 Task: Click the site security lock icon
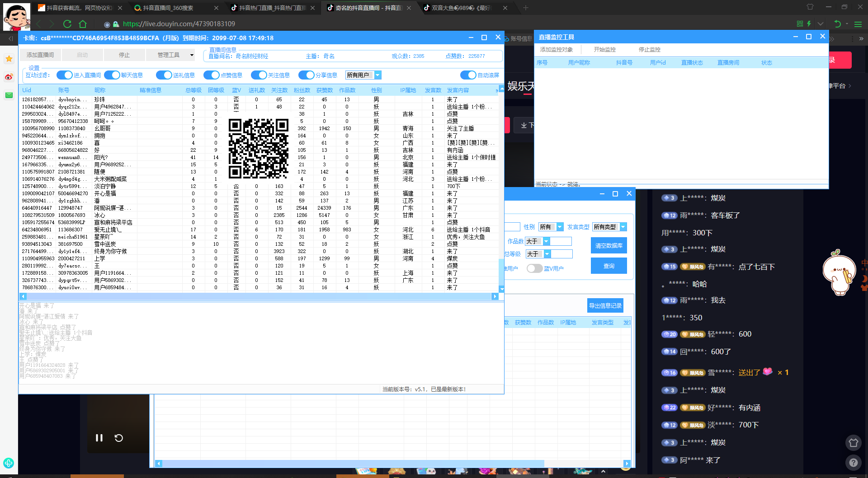pyautogui.click(x=116, y=24)
